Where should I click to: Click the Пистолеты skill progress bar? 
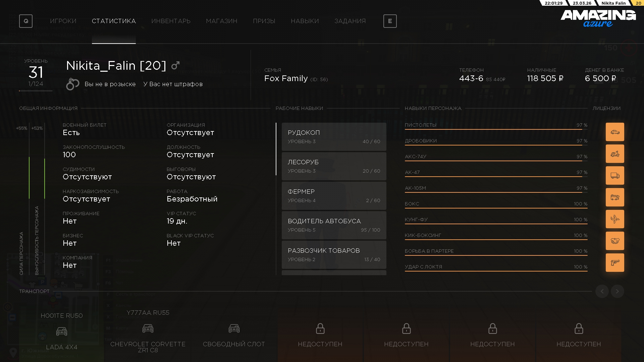pos(496,129)
